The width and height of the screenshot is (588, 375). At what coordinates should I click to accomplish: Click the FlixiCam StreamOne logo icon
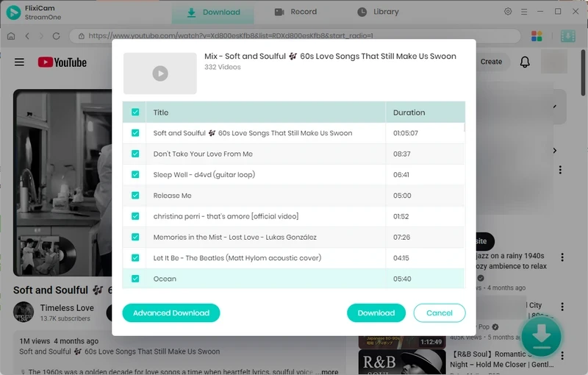click(x=13, y=12)
